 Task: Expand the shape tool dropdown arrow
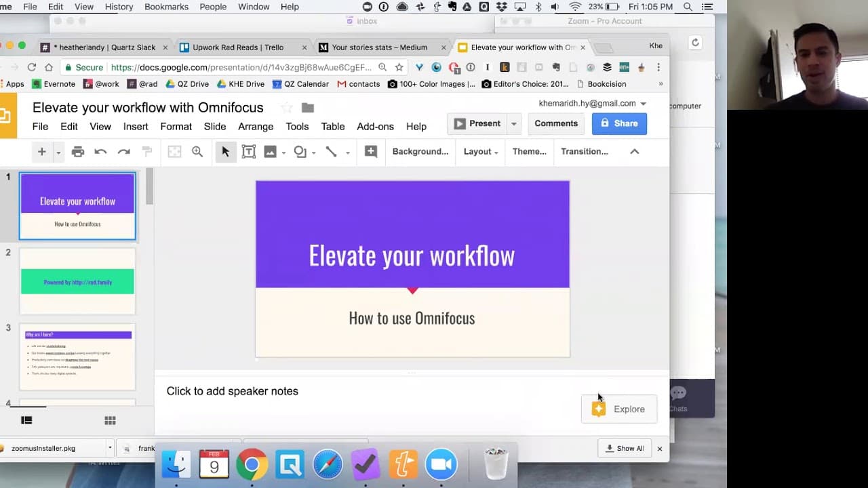tap(313, 152)
